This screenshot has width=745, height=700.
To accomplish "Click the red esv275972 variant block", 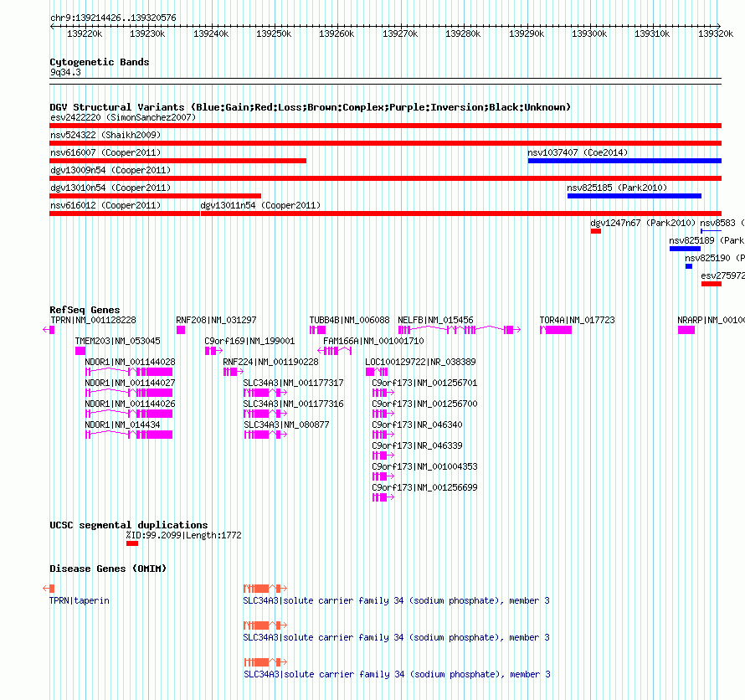I will [x=712, y=284].
